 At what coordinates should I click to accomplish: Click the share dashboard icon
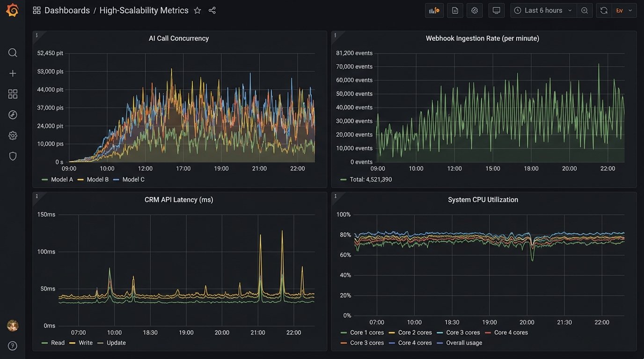pos(212,10)
